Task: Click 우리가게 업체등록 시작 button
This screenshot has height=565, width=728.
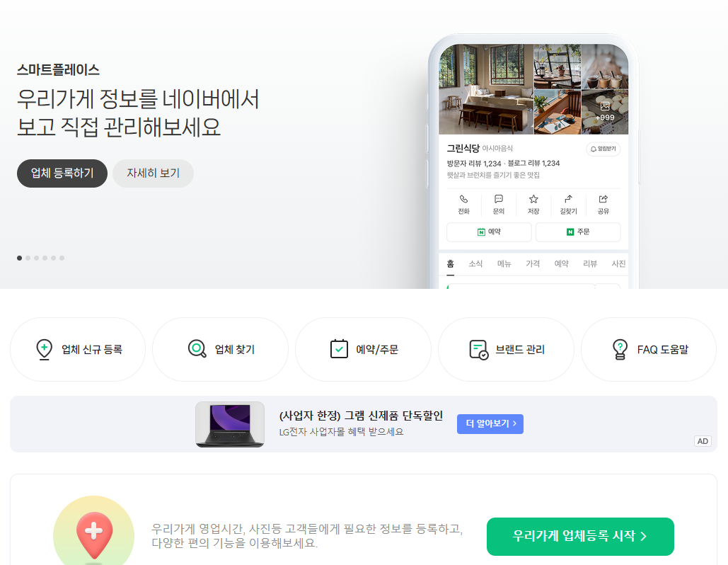Action: 580,536
